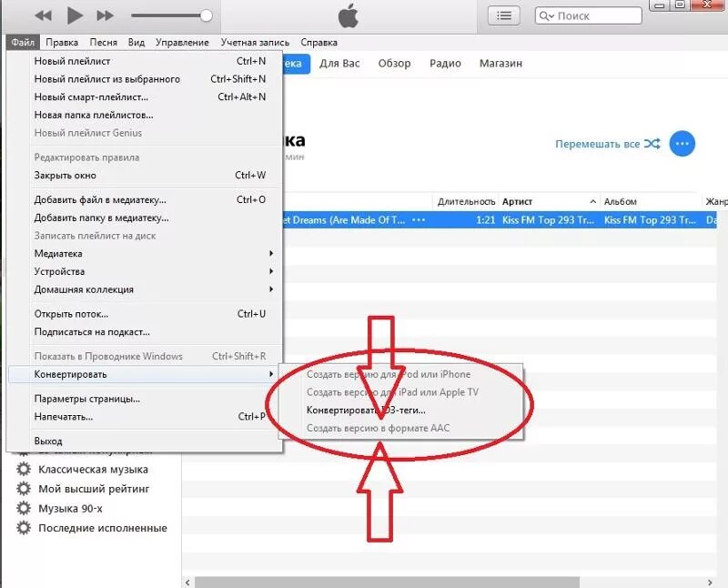Open Последние исполненные smart playlist
This screenshot has height=588, width=728.
[x=103, y=528]
